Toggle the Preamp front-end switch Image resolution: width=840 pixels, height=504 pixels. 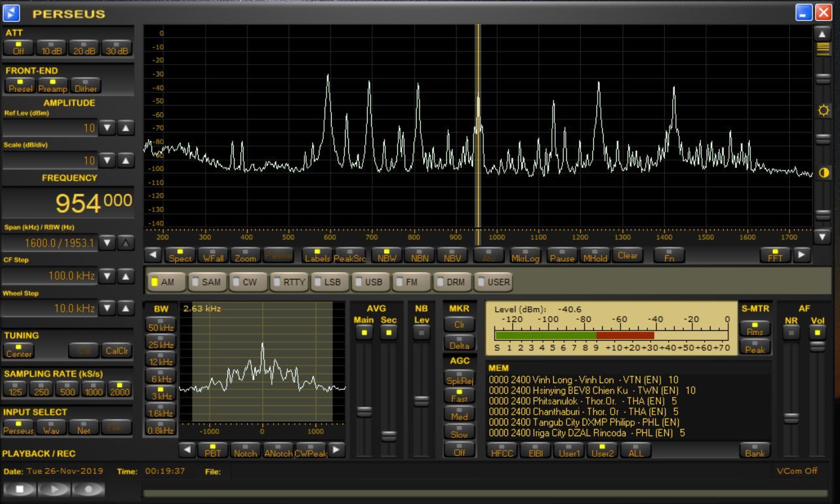coord(53,86)
